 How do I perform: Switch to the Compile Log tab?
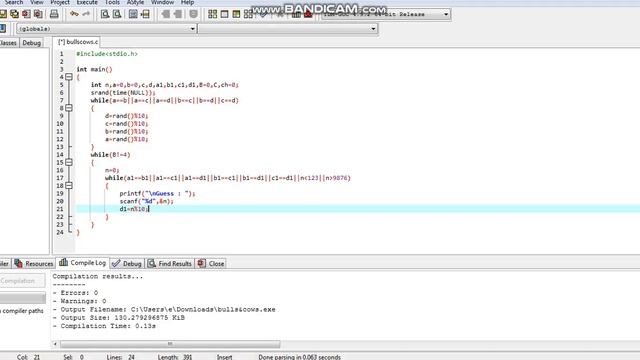coord(82,263)
